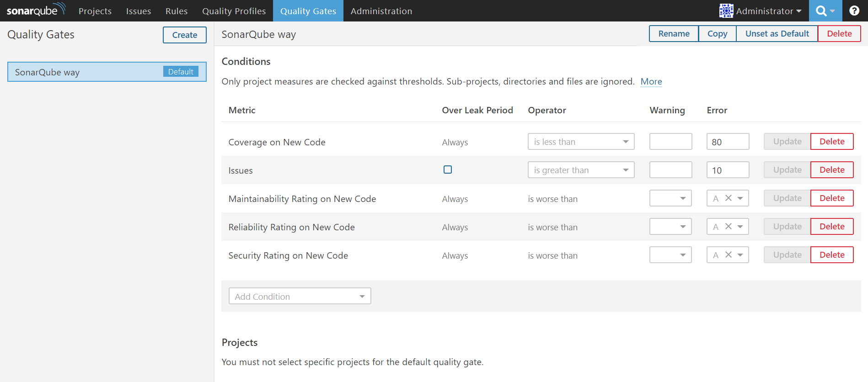Click the SonarQube logo

pyautogui.click(x=36, y=10)
